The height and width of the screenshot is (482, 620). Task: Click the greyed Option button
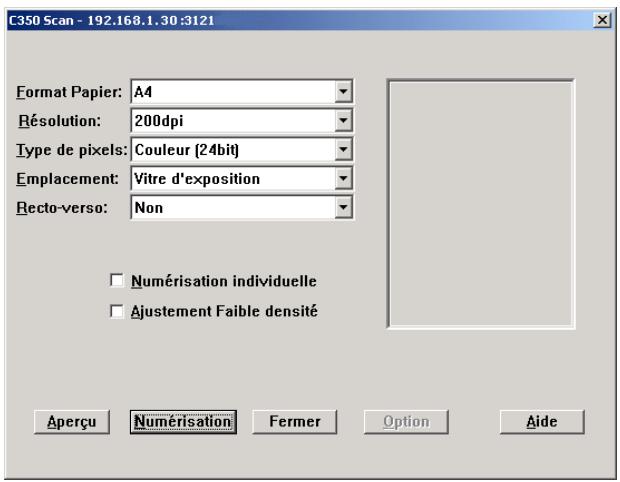pos(406,422)
